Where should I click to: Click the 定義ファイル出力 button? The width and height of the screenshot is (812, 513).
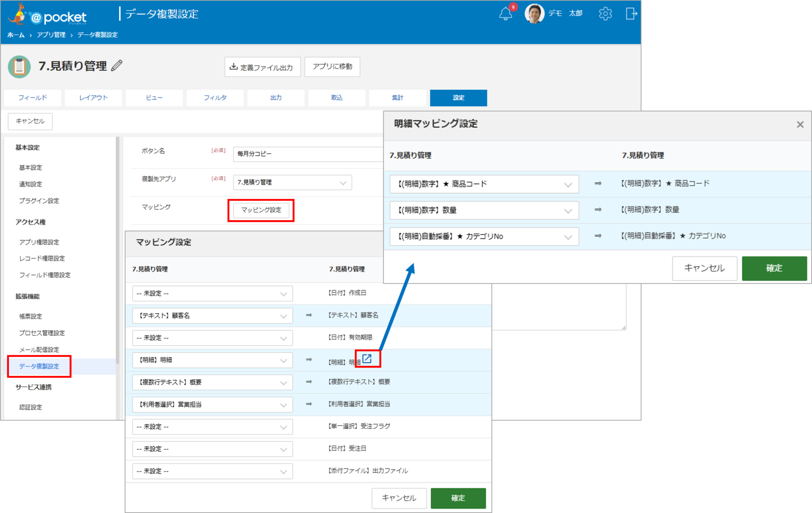pyautogui.click(x=262, y=67)
